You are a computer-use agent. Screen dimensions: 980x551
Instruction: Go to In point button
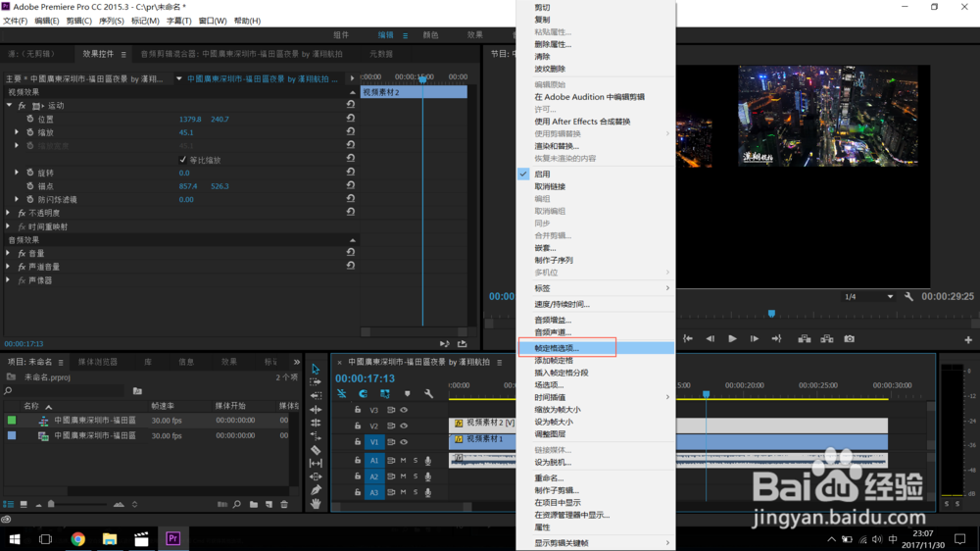[688, 339]
